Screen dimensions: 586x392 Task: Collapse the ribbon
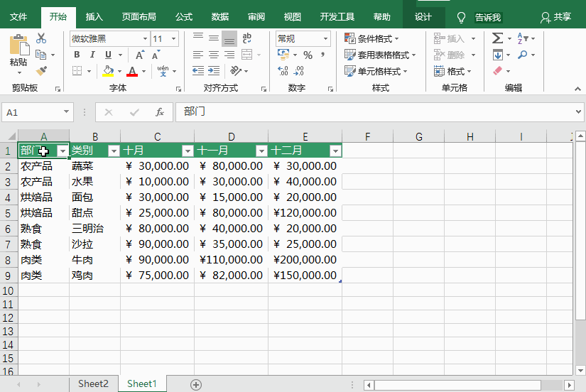coord(577,89)
